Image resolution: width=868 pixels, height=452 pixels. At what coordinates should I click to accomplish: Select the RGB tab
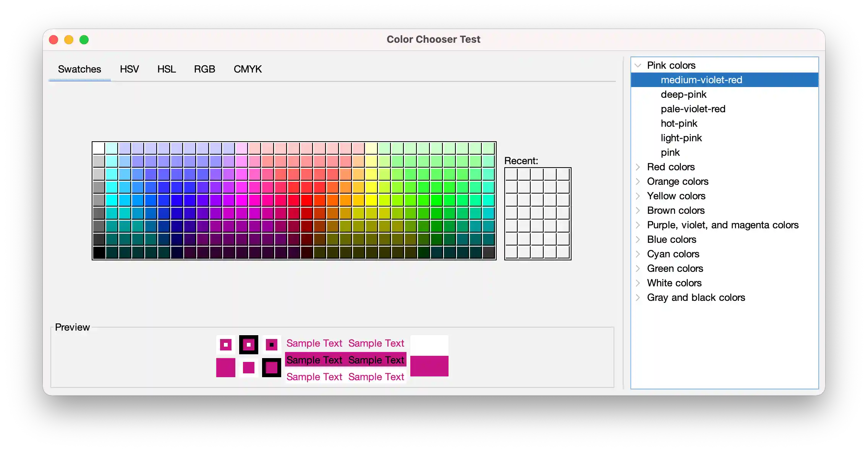pos(204,69)
